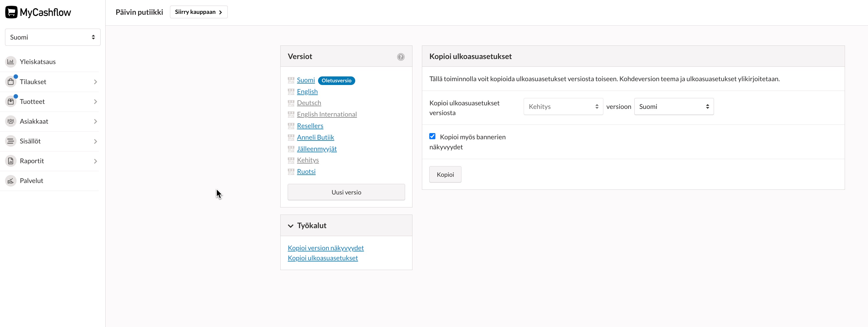Open the target version Suomi dropdown

tap(674, 107)
